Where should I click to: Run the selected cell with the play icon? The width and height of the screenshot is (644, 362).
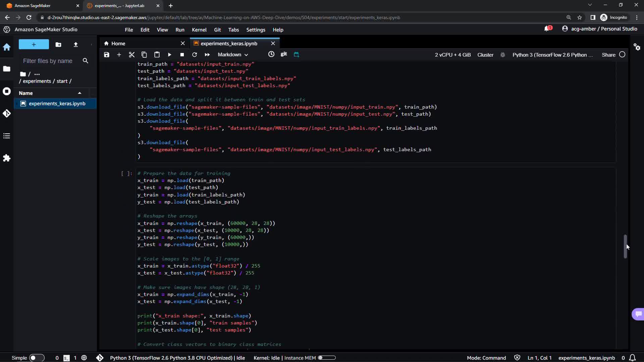point(169,55)
